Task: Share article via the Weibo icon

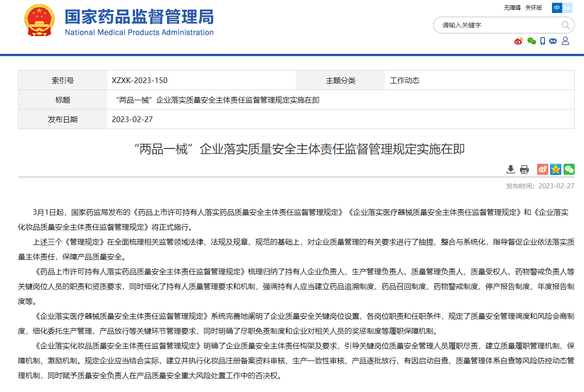Action: pos(542,169)
